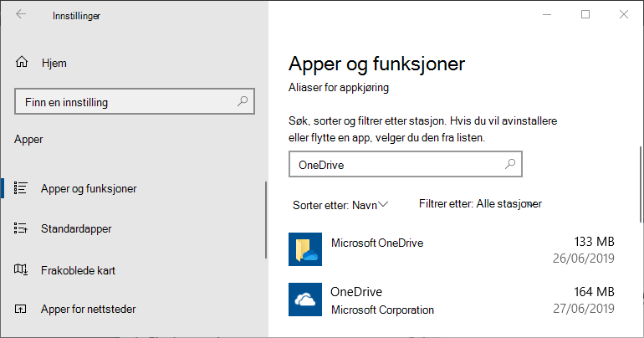This screenshot has width=644, height=338.
Task: Click the OneDrive cloud app icon
Action: [x=305, y=300]
